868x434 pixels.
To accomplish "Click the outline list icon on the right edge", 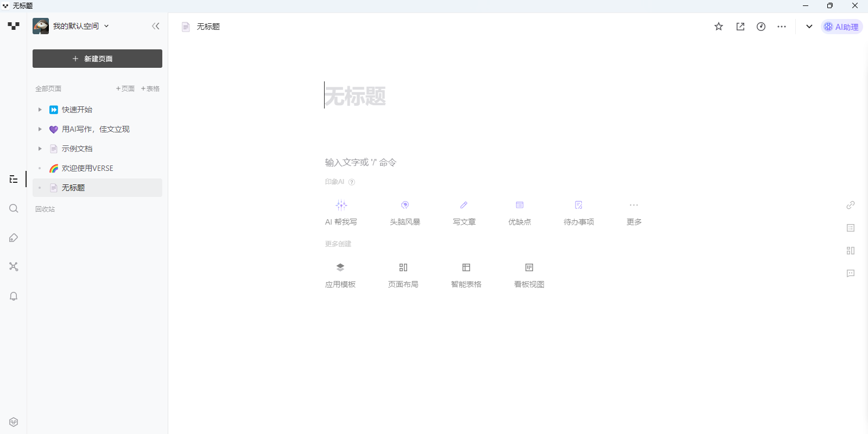I will coord(851,228).
